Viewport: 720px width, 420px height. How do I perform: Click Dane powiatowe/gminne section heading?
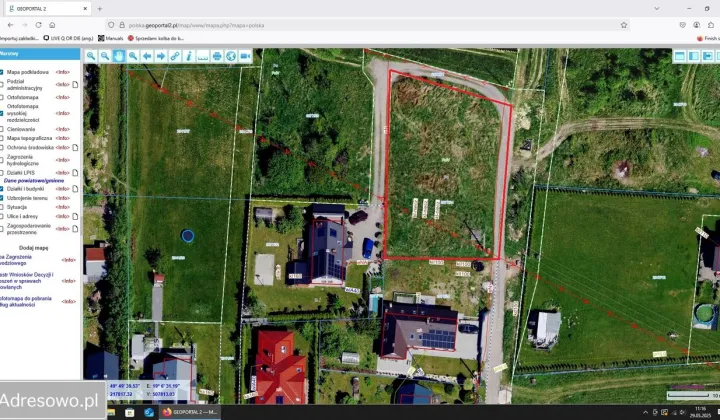(x=34, y=180)
